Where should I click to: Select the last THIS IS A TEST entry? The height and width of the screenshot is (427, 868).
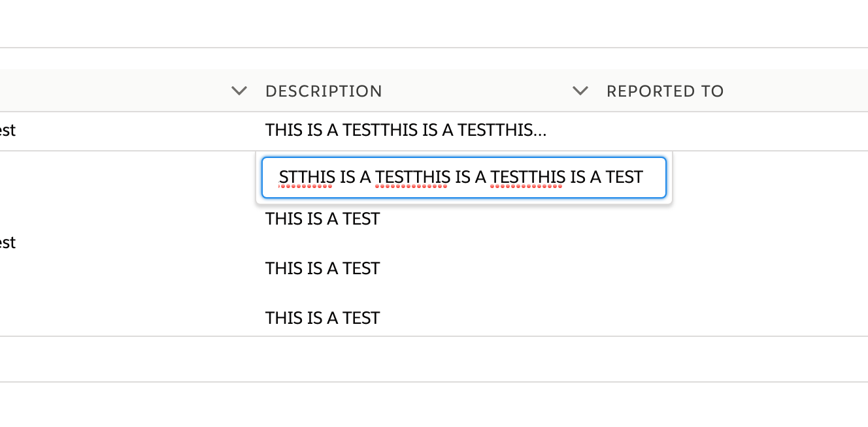(x=322, y=318)
